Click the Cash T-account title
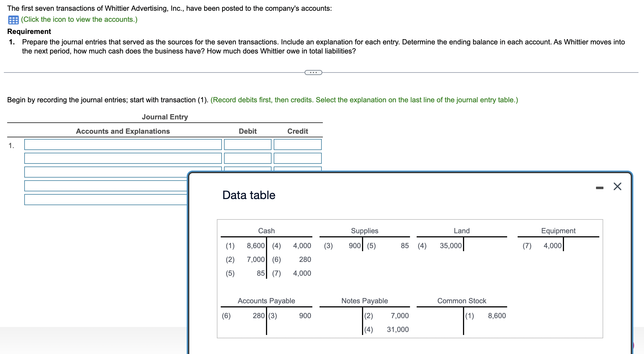Viewport: 644px width, 354px height. [x=266, y=231]
